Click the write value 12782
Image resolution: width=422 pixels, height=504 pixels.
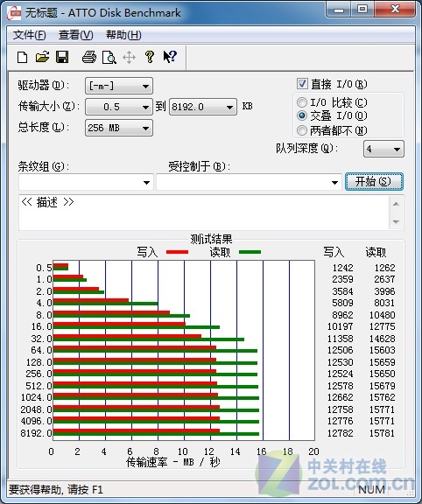[x=341, y=433]
